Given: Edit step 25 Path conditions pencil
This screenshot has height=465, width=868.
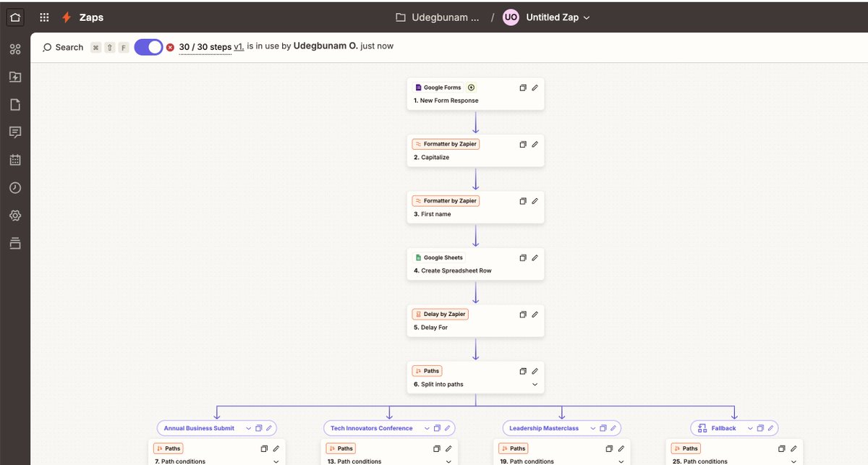Looking at the screenshot, I should (793, 448).
